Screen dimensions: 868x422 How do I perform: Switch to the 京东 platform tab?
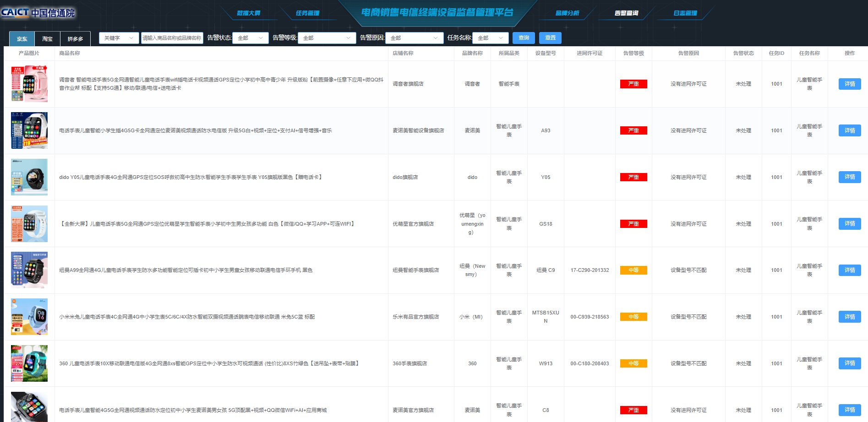pyautogui.click(x=22, y=39)
